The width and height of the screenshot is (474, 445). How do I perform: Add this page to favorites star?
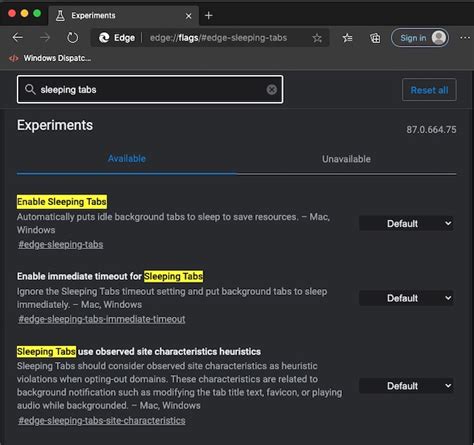point(317,38)
